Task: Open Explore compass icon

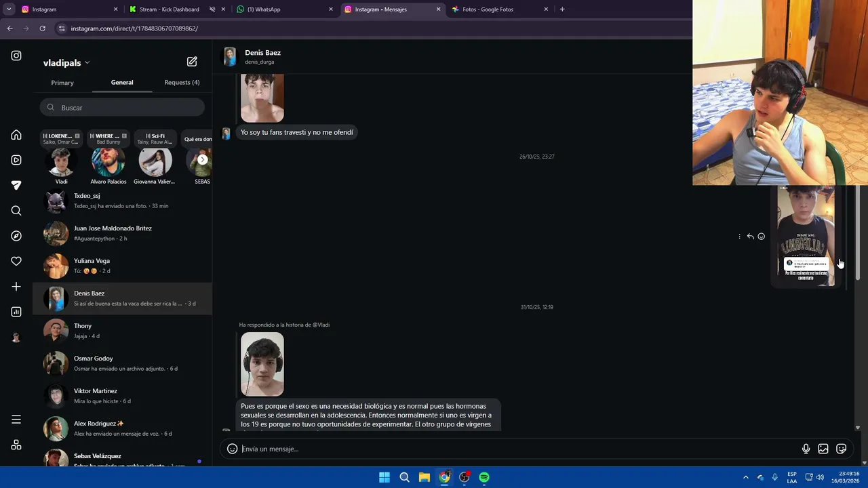Action: click(16, 236)
